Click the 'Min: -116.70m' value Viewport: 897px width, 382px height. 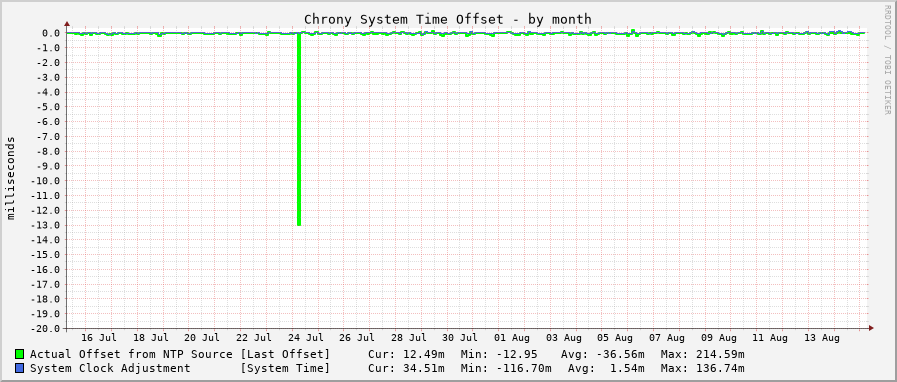coord(506,368)
